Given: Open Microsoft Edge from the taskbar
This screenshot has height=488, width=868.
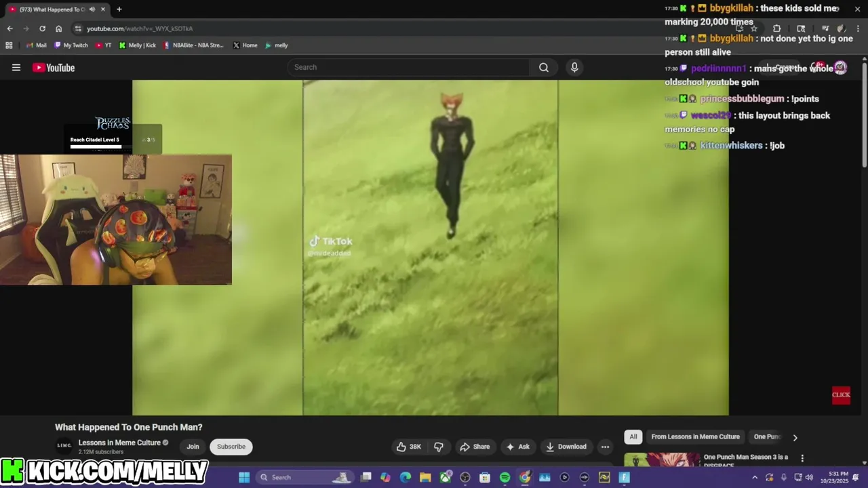Looking at the screenshot, I should [406, 477].
